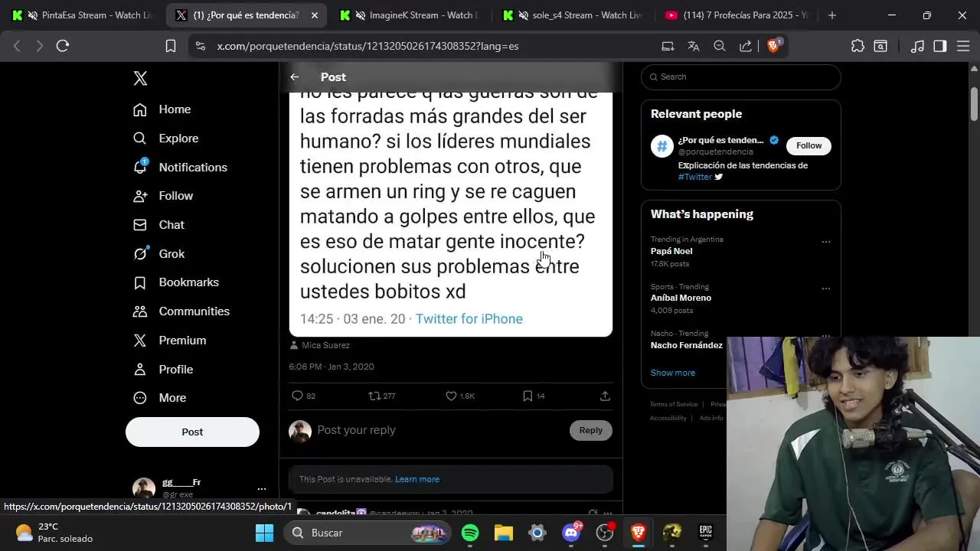Open Chat from the sidebar

158,225
